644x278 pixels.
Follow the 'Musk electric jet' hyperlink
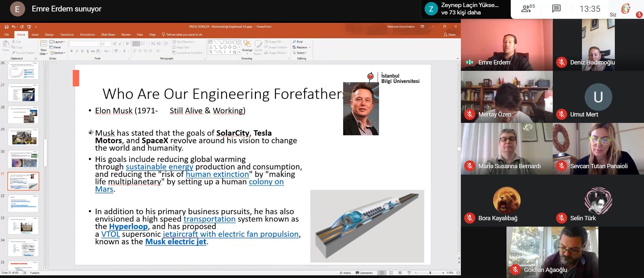175,242
